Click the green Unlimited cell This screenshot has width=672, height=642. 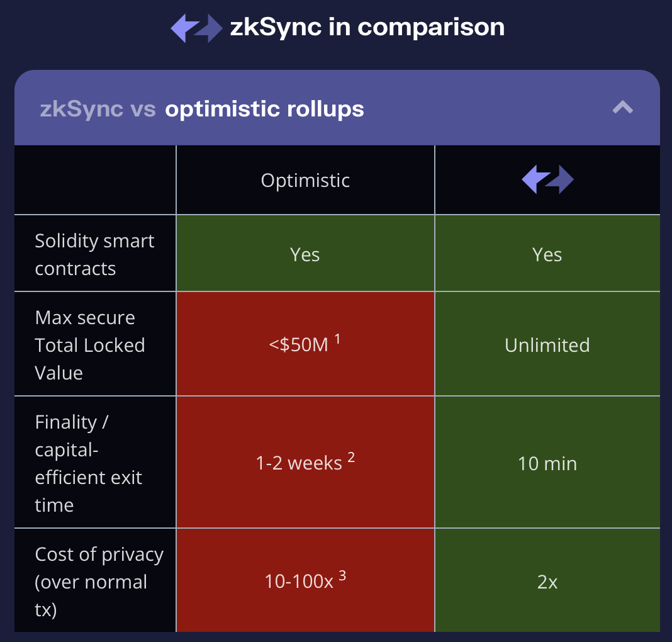point(547,345)
